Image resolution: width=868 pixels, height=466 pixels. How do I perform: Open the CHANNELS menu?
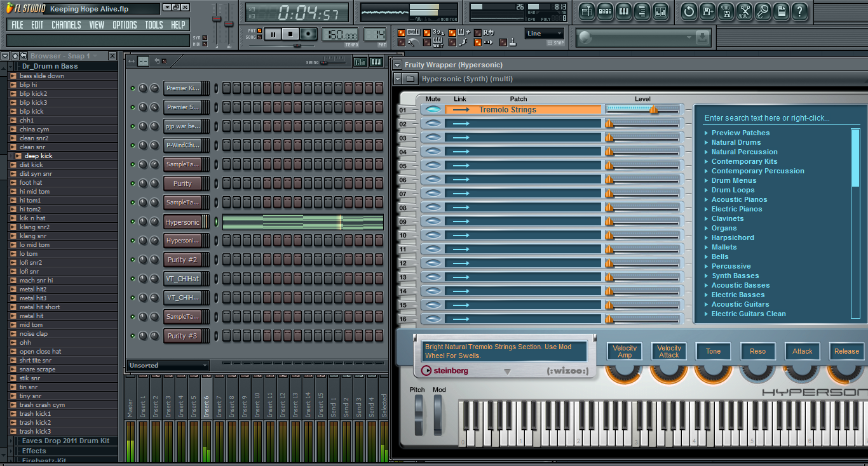tap(66, 25)
